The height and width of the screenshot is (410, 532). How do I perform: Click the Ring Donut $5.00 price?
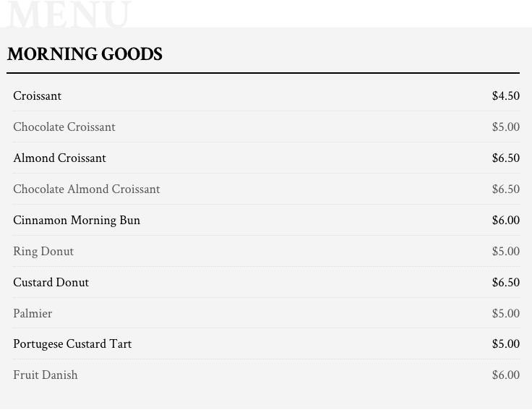click(506, 252)
